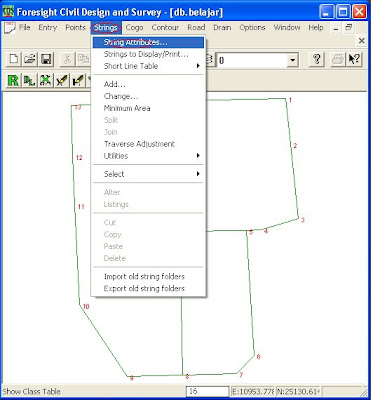This screenshot has width=373, height=400.
Task: Click the Cut scissors toolbar icon
Action: (67, 60)
